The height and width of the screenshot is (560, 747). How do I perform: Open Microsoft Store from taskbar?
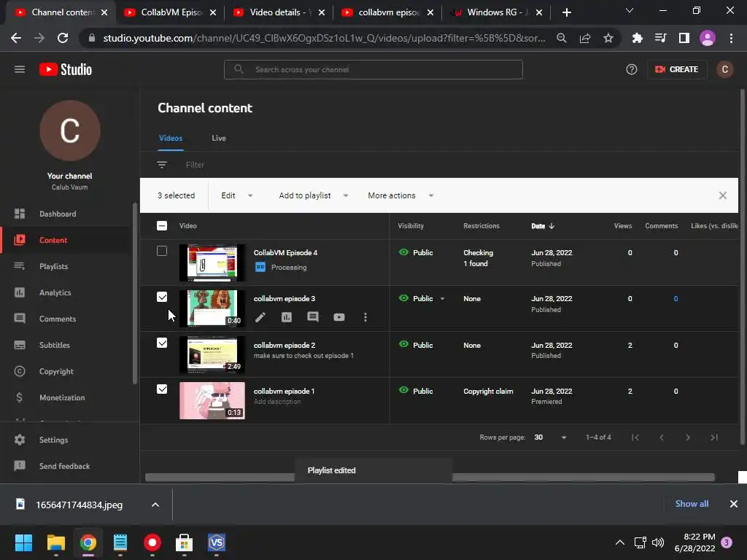point(184,542)
